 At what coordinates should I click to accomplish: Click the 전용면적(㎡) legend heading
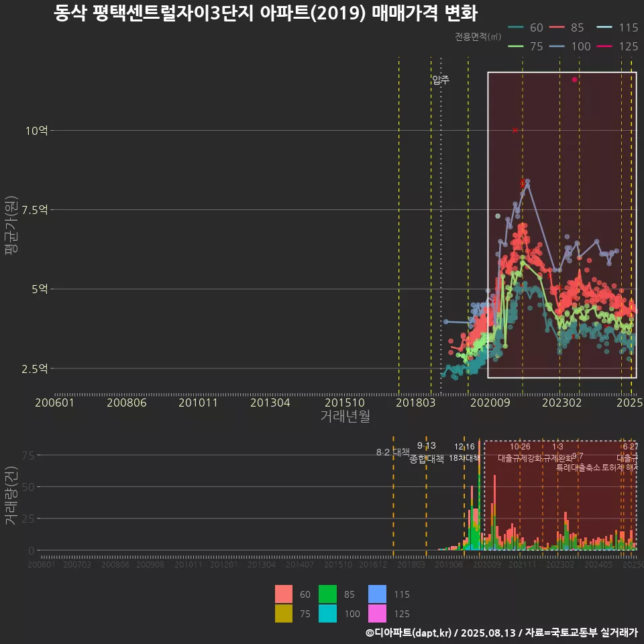point(478,36)
